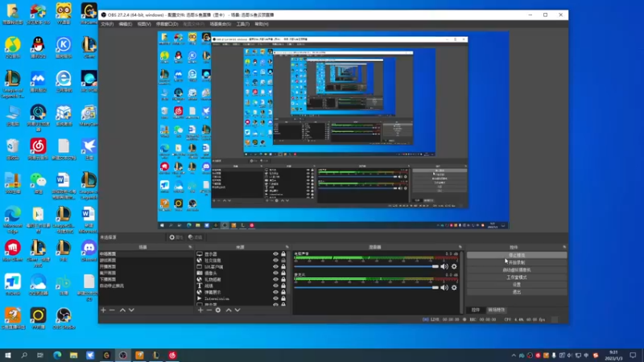Open the Windows Start menu
This screenshot has height=362, width=644.
[x=7, y=355]
